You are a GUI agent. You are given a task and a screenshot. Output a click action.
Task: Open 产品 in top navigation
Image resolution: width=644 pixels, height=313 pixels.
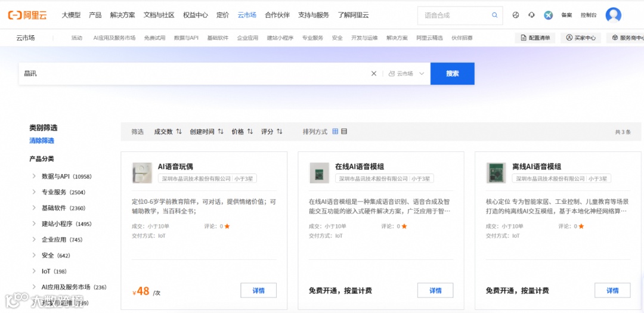95,15
